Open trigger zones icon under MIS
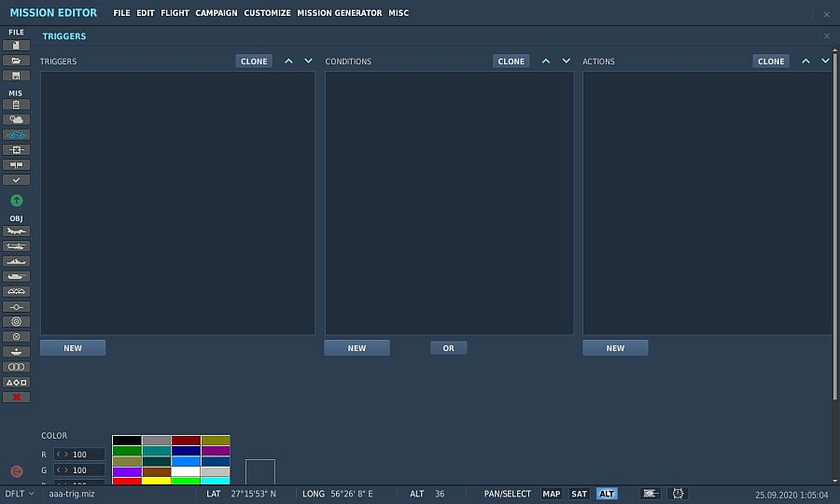The image size is (840, 504). [x=16, y=150]
